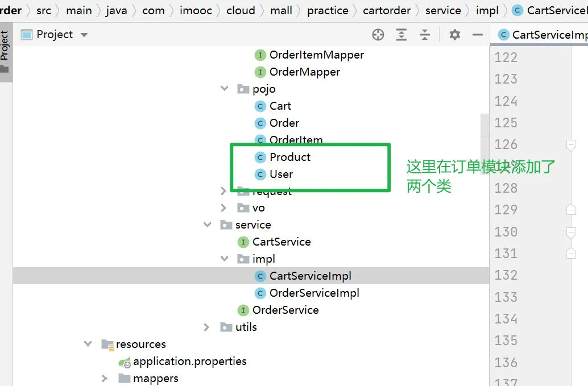Click the Project tree vertical scrollbar
Image resolution: width=588 pixels, height=386 pixels.
485,144
